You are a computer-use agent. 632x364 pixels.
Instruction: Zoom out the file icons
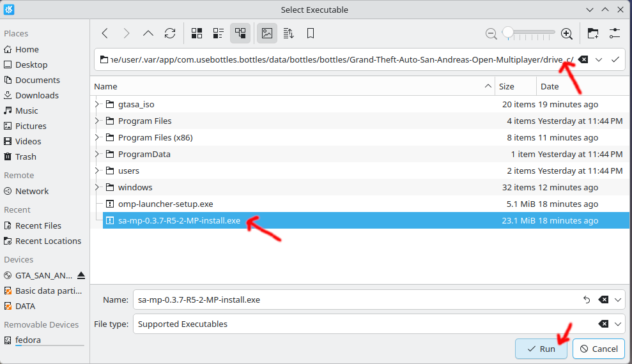pyautogui.click(x=491, y=34)
